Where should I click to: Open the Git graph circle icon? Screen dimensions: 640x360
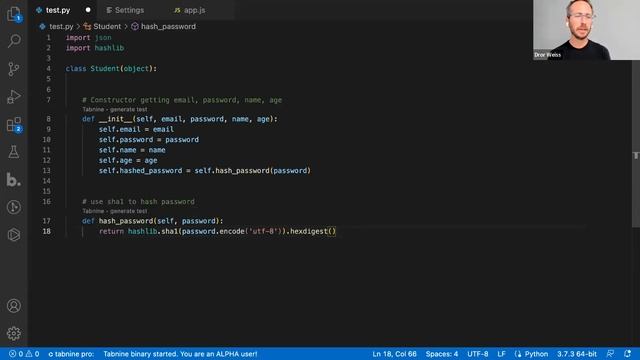[x=14, y=207]
